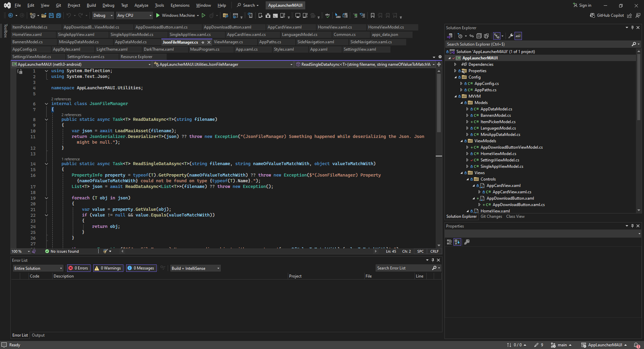Switch to the Output tab
The height and width of the screenshot is (349, 644).
(38, 335)
